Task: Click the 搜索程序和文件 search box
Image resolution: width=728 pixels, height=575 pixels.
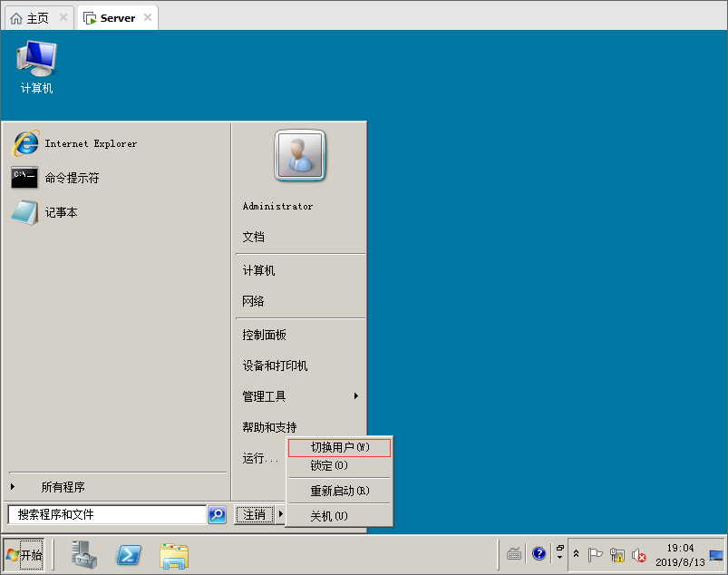Action: tap(107, 514)
